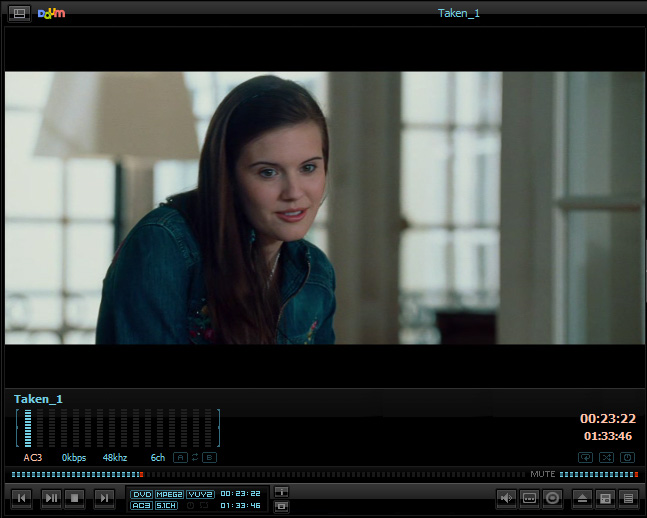Stop the video playback
The height and width of the screenshot is (518, 647).
[74, 498]
